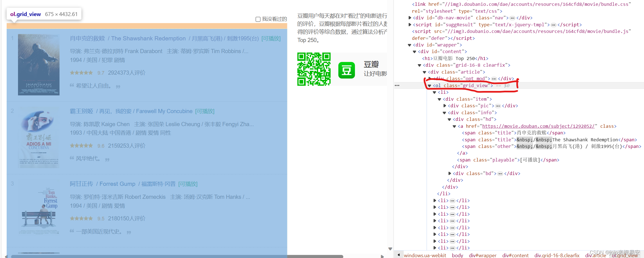Click ellipsis badge in suggResult script row
This screenshot has width=644, height=258.
[x=553, y=25]
